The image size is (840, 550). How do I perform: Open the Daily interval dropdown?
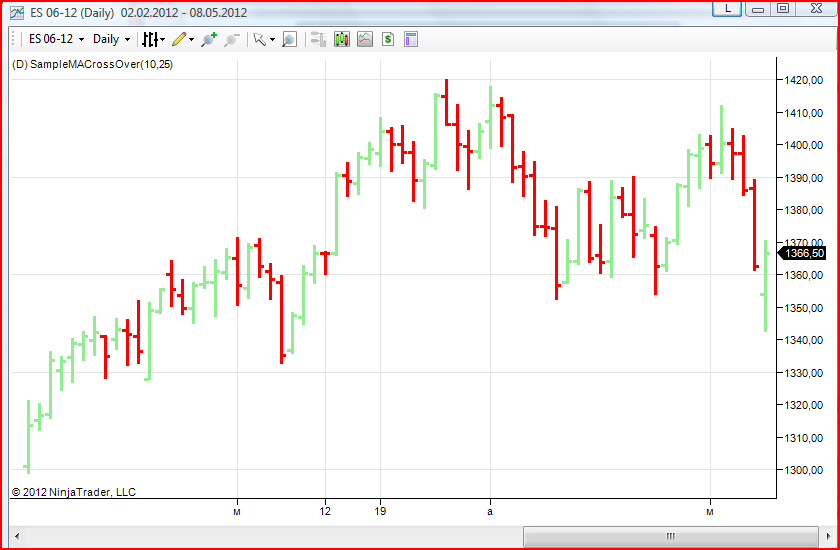pyautogui.click(x=111, y=39)
